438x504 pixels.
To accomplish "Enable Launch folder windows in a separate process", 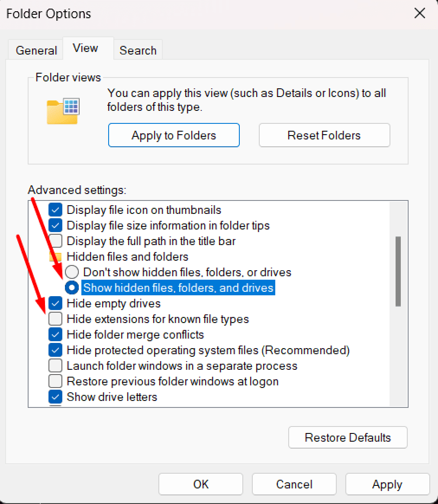I will pyautogui.click(x=55, y=365).
